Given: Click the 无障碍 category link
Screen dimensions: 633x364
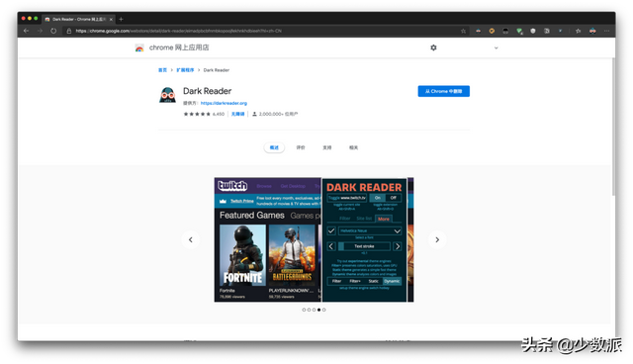Looking at the screenshot, I should [x=237, y=114].
